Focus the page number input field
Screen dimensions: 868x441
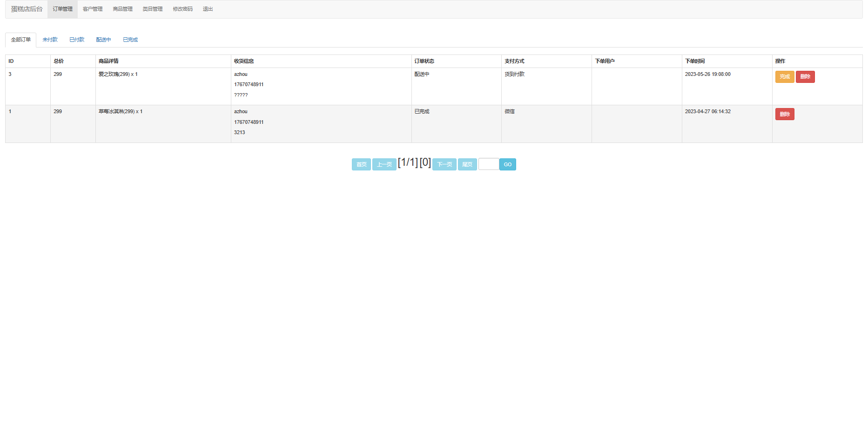(x=488, y=164)
